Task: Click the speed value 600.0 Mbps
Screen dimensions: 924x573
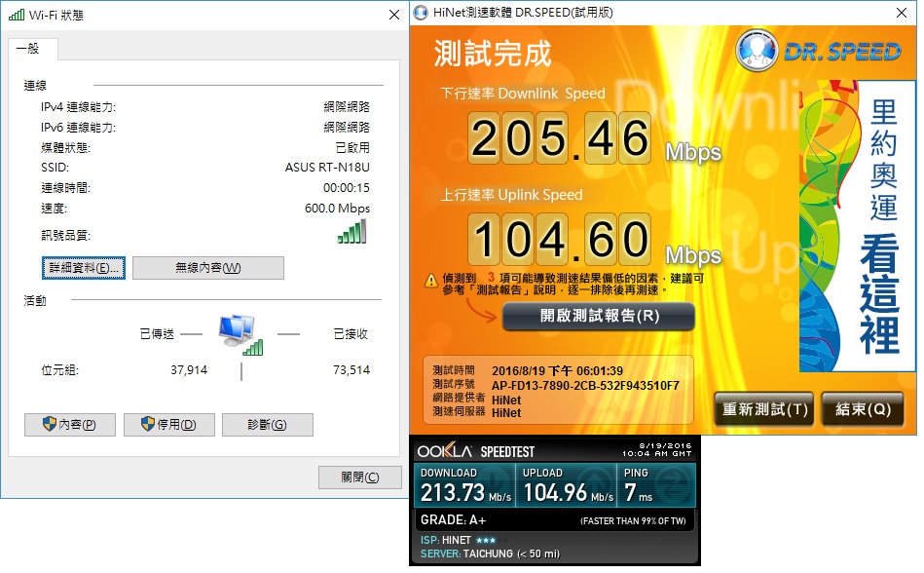Action: coord(337,209)
